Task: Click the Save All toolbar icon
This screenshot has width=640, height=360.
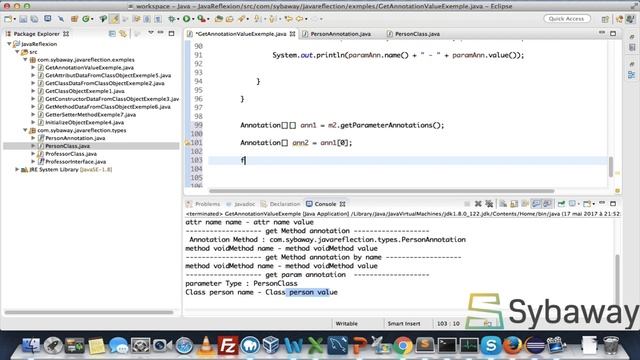Action: pos(34,19)
